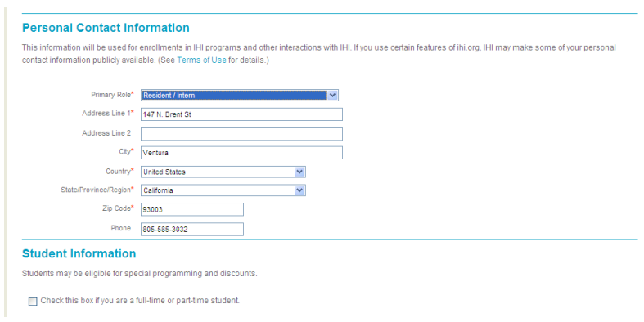Focus the empty Address Line 2 field
644x322 pixels.
(241, 134)
